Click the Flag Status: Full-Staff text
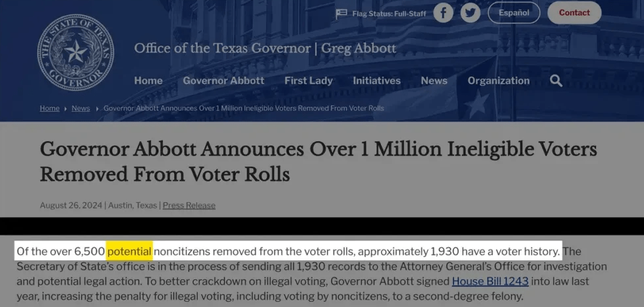This screenshot has width=644, height=307. tap(389, 13)
